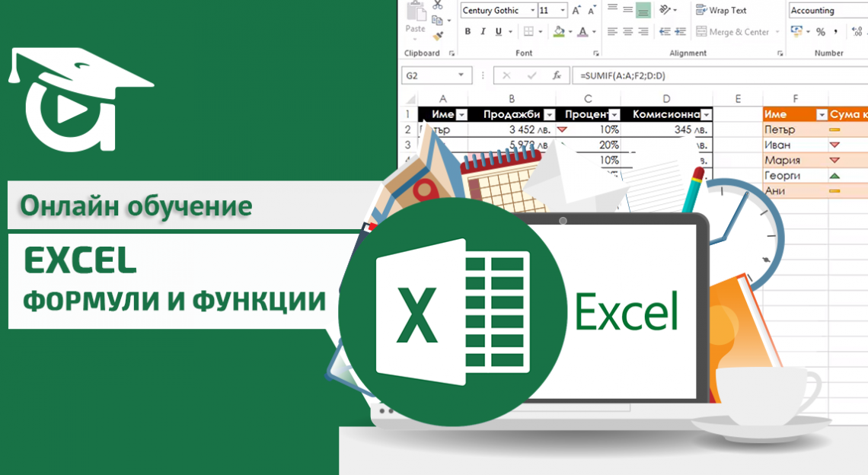
Task: Open the Fill Color palette arrow
Action: (570, 31)
